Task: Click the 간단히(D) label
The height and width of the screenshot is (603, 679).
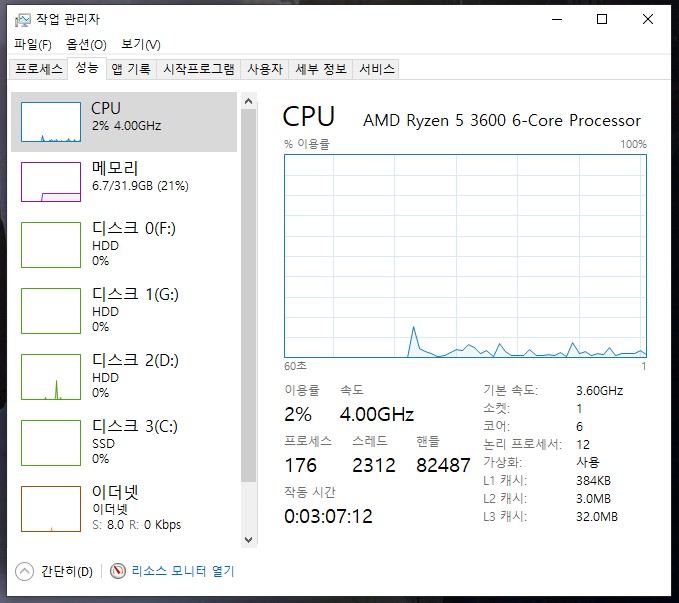Action: point(67,571)
